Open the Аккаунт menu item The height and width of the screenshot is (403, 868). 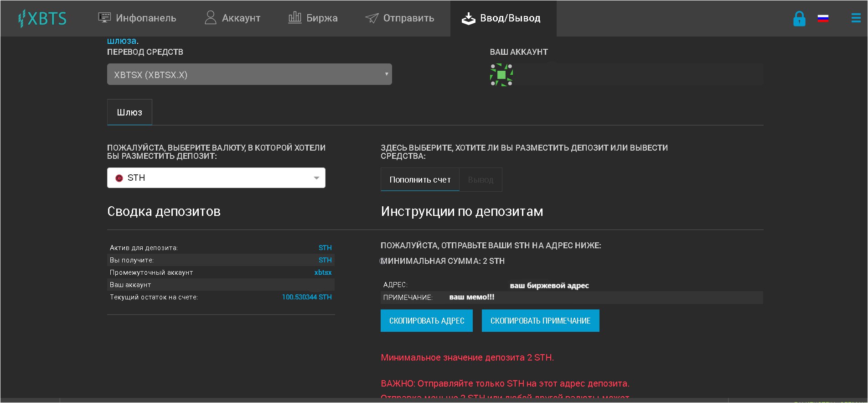tap(232, 18)
